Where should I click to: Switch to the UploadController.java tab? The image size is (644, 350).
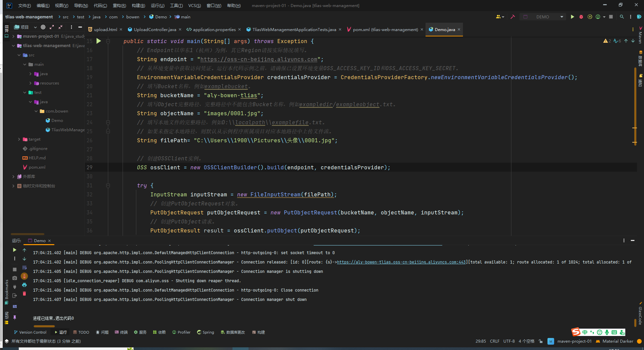point(155,29)
